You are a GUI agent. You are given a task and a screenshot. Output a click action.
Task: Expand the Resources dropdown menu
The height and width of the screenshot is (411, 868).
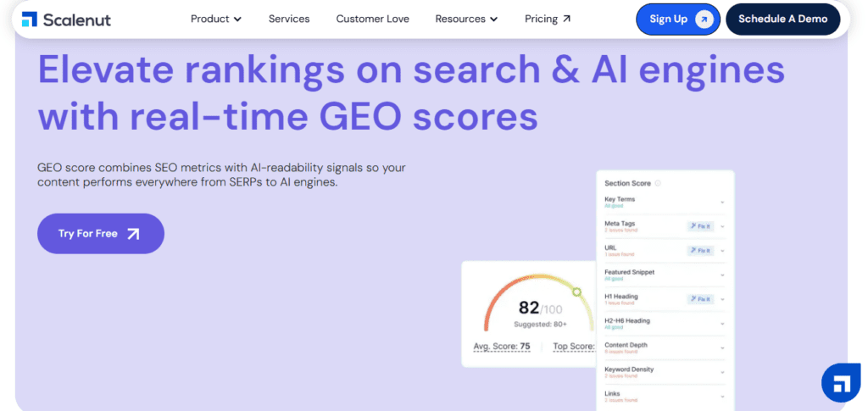[x=466, y=19]
